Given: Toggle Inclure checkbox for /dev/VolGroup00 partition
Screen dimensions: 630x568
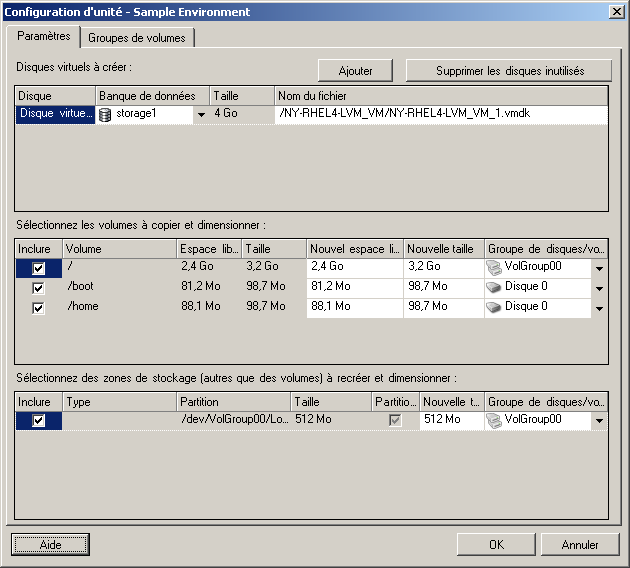Looking at the screenshot, I should point(38,421).
